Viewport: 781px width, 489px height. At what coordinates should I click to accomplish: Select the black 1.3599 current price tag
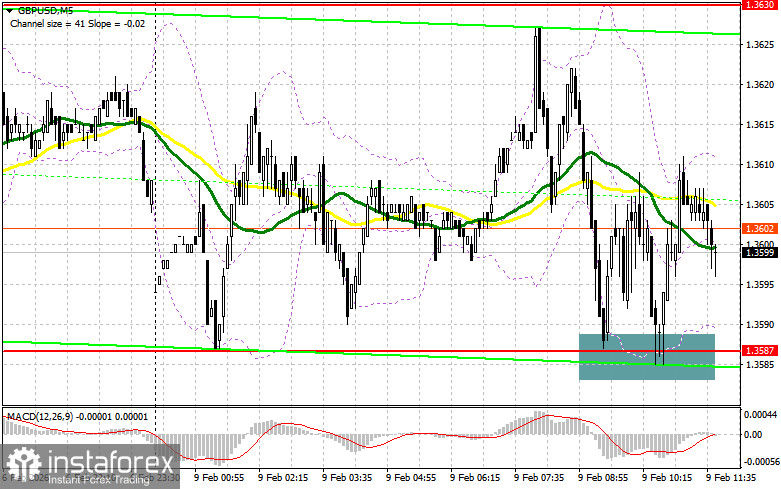click(761, 252)
